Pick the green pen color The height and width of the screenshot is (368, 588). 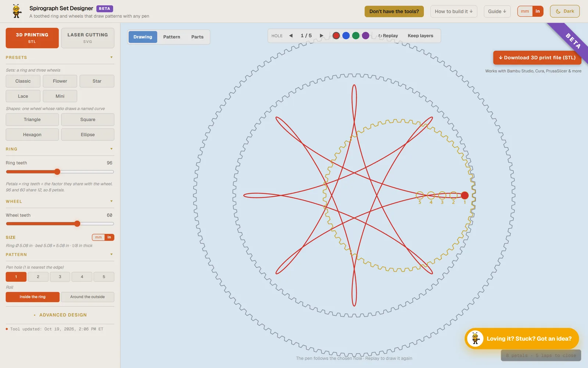pos(356,36)
